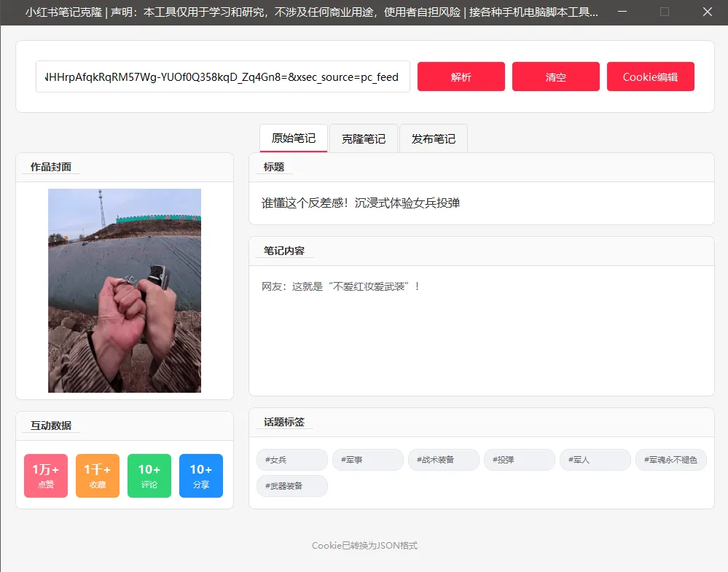Select the #军人 hashtag

click(595, 459)
